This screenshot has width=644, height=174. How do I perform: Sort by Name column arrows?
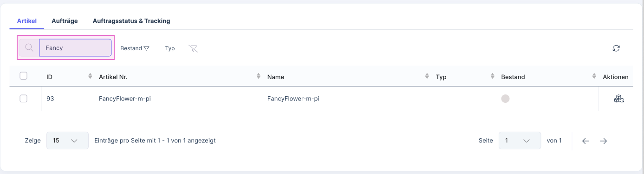427,76
